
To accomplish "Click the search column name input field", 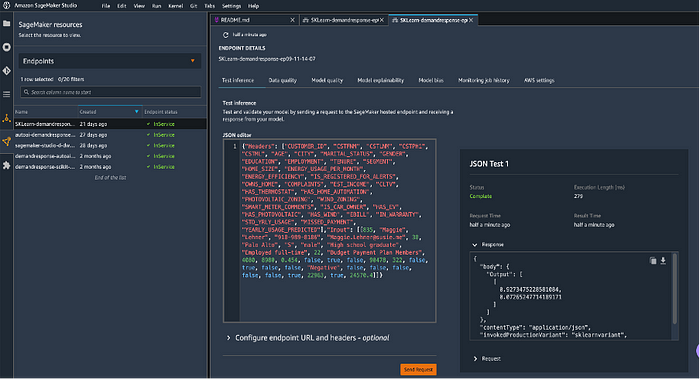I will point(111,92).
